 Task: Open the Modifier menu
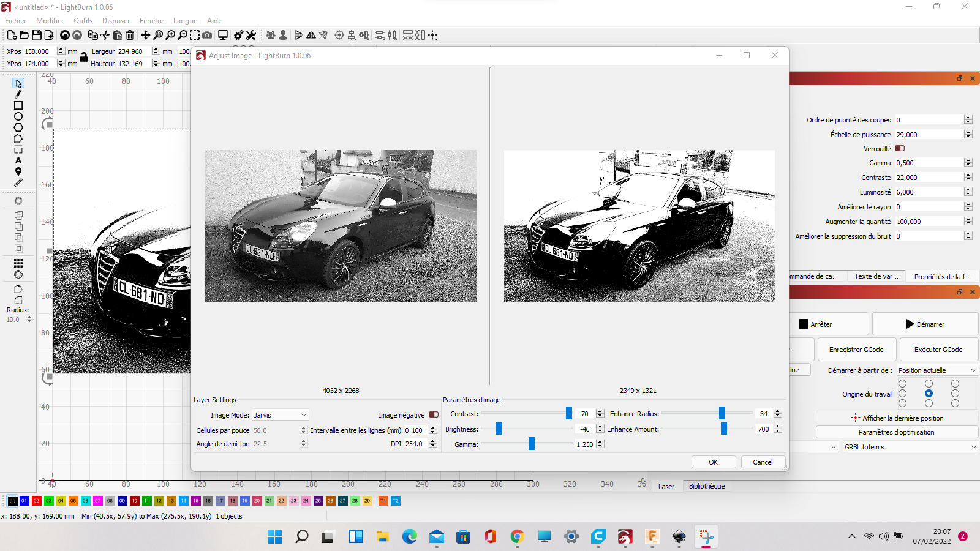tap(50, 21)
